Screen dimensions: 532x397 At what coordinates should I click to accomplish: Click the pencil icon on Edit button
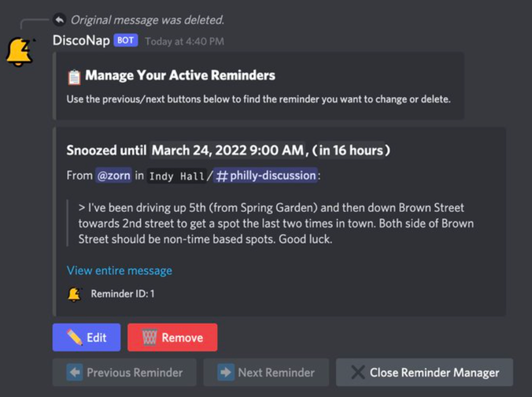tap(74, 337)
